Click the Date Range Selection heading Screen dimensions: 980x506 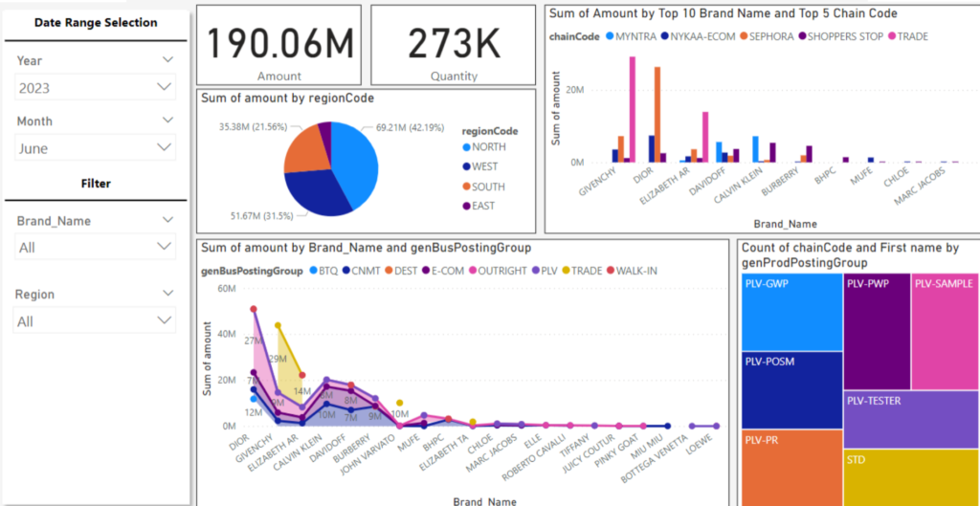click(x=96, y=23)
